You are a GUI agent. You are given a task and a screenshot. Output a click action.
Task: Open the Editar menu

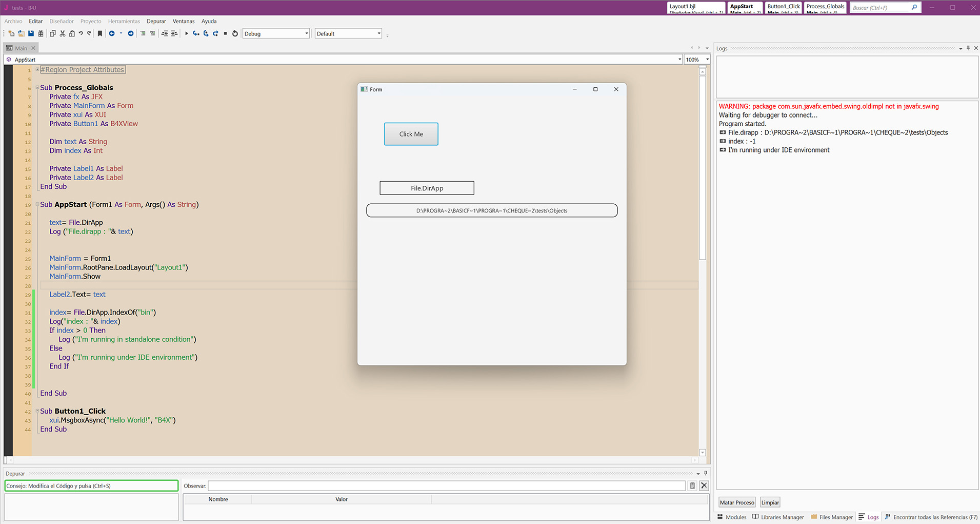[36, 21]
